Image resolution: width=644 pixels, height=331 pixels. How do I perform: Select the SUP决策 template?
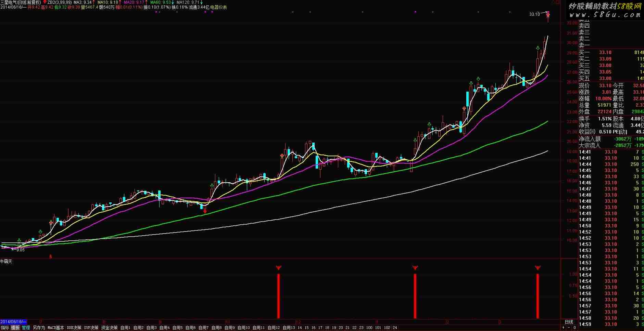[91, 328]
